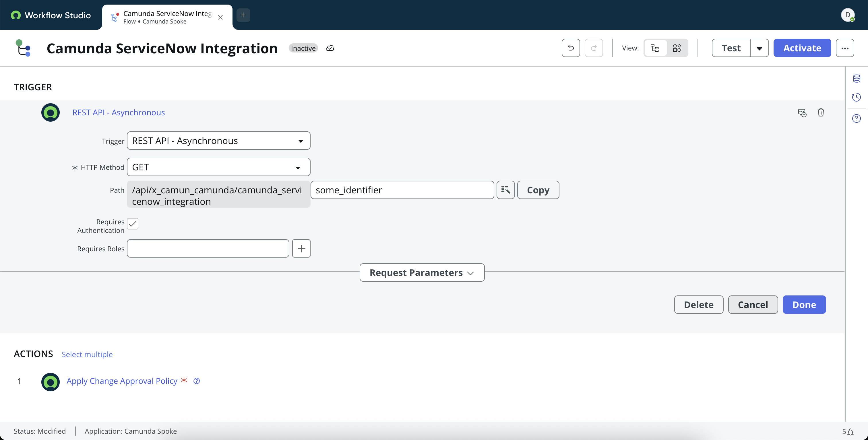The width and height of the screenshot is (868, 440).
Task: Switch view to diagram layout
Action: 677,48
